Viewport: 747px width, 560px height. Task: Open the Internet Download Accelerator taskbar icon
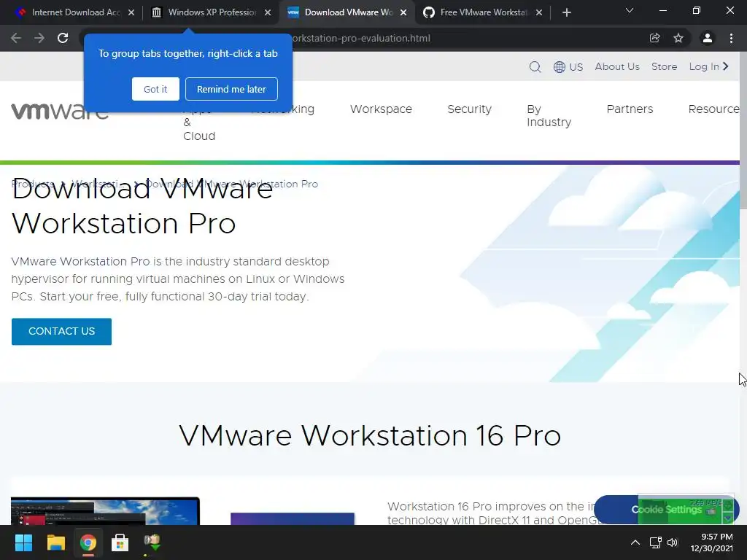coord(152,542)
